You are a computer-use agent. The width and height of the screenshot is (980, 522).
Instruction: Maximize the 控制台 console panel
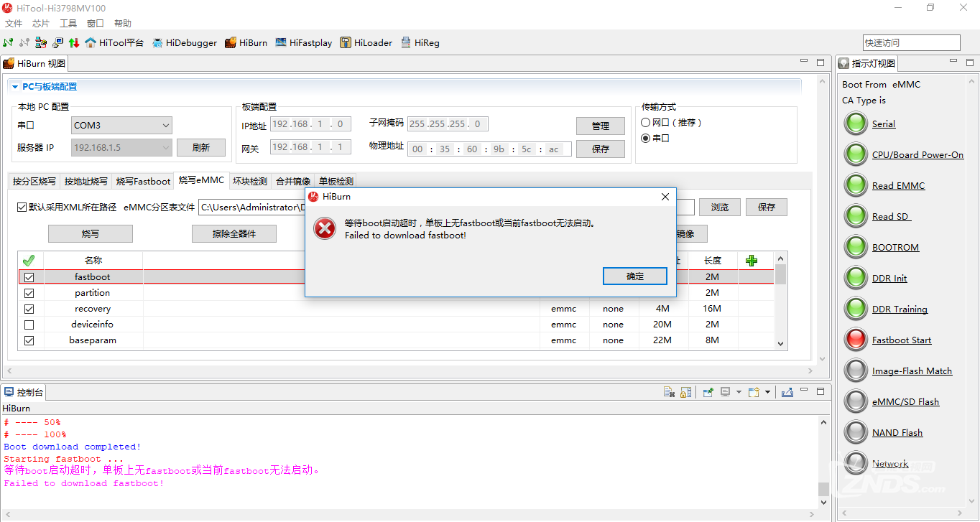[820, 392]
